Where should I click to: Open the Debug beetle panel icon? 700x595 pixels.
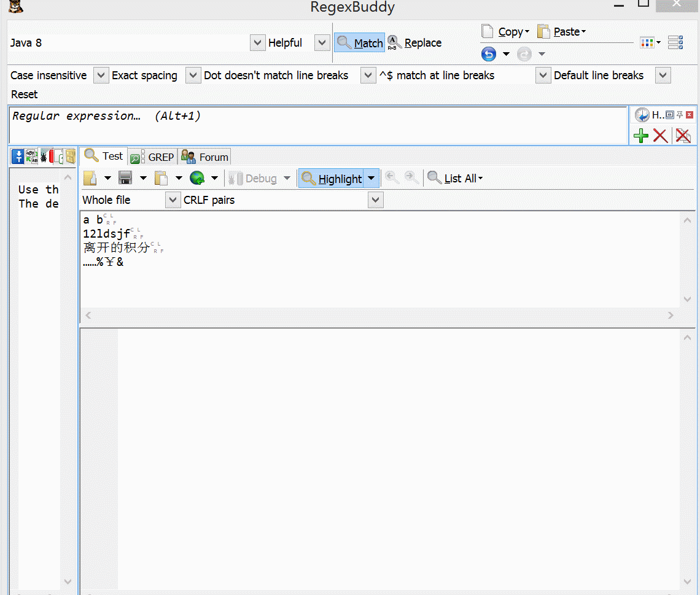click(x=44, y=157)
